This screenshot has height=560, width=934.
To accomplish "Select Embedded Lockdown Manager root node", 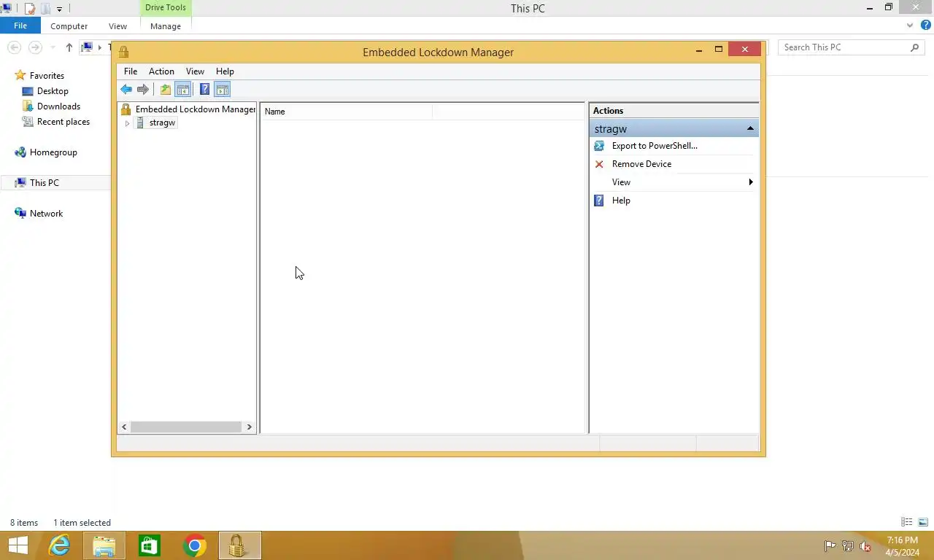I will click(x=195, y=109).
